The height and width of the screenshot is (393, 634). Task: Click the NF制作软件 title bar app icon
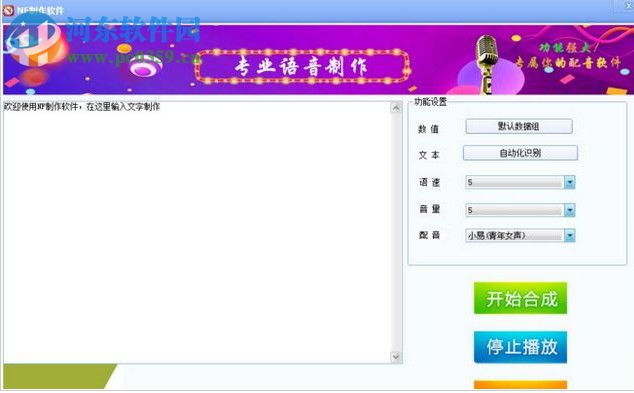tap(8, 11)
